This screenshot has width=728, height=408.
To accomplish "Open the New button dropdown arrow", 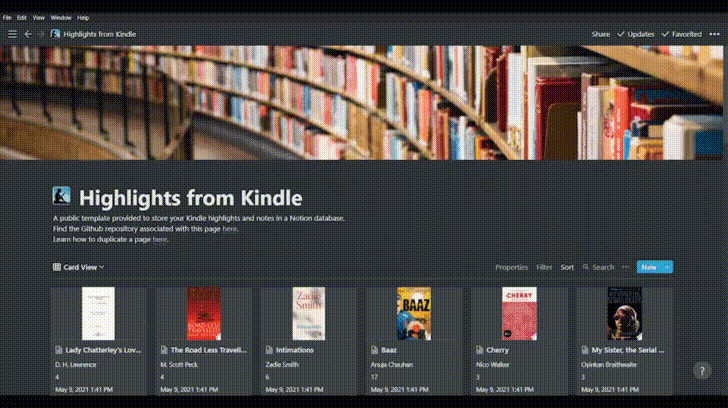I will coord(667,267).
